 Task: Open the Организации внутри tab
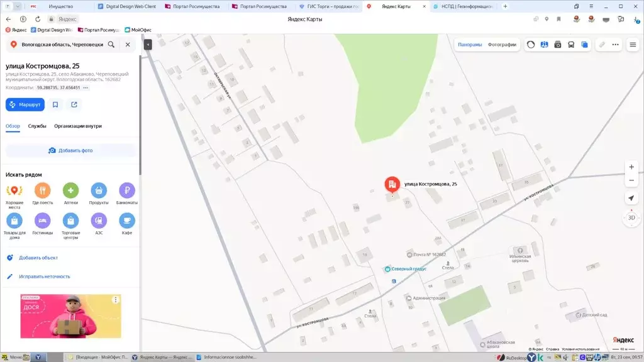click(78, 126)
